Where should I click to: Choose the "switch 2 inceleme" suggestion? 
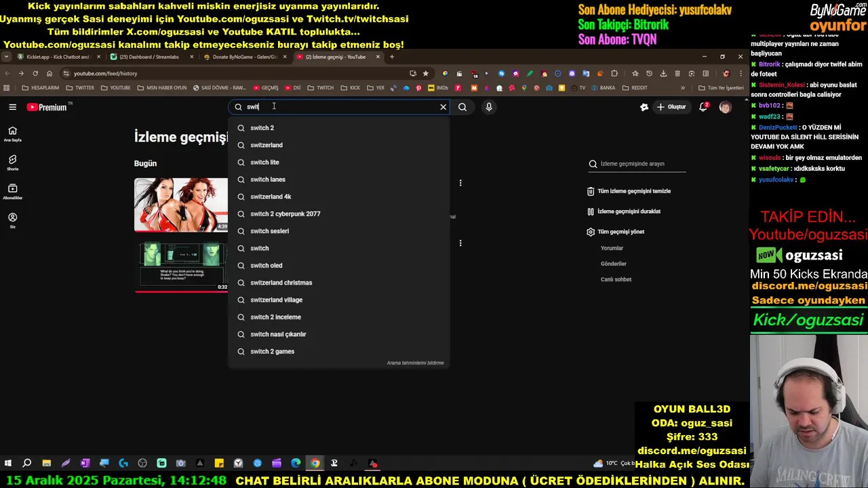pyautogui.click(x=339, y=317)
